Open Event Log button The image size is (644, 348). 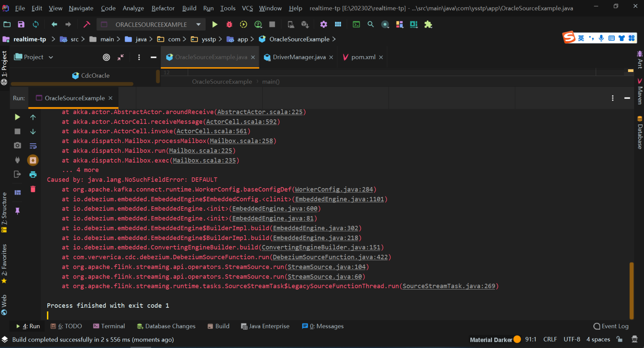point(611,326)
